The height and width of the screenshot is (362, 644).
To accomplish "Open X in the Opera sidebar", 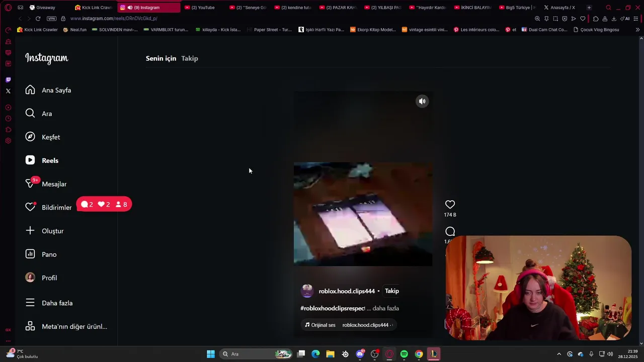I will (8, 91).
